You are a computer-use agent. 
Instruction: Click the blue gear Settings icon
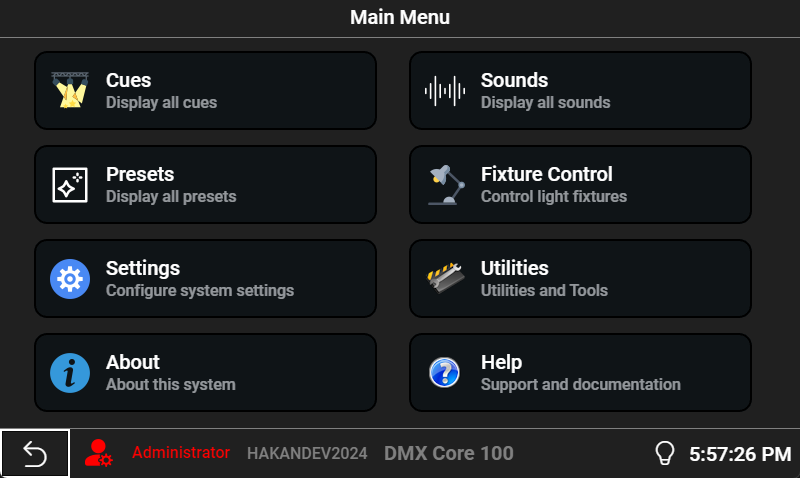pyautogui.click(x=70, y=279)
